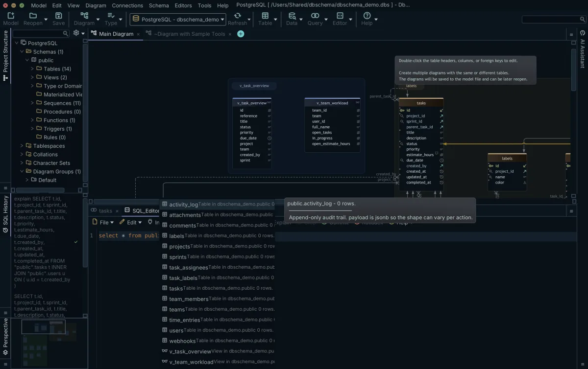Open the SQL editor pane hamburger menu
The height and width of the screenshot is (369, 588).
571,211
